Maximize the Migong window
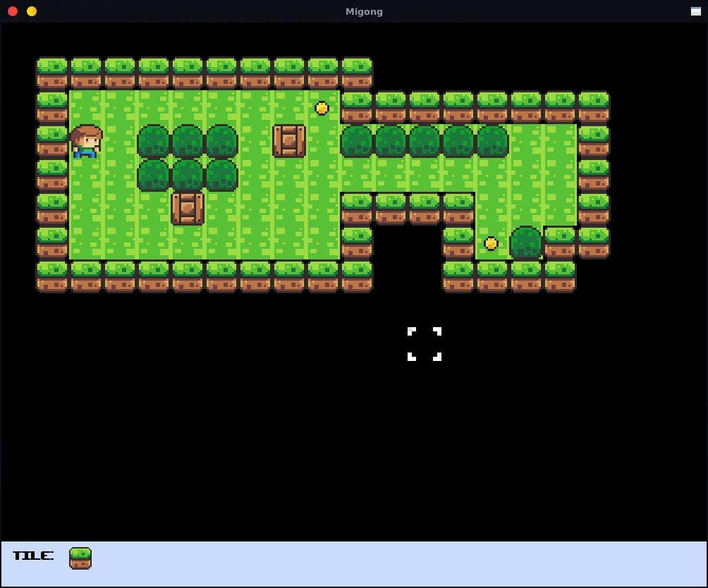Screen dimensions: 708x588 pos(696,11)
